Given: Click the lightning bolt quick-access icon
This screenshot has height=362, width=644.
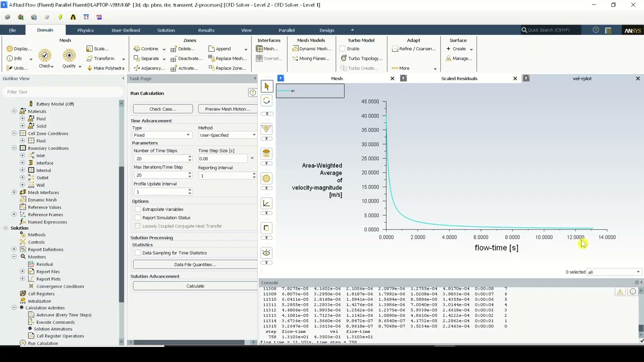Looking at the screenshot, I should 60,17.
